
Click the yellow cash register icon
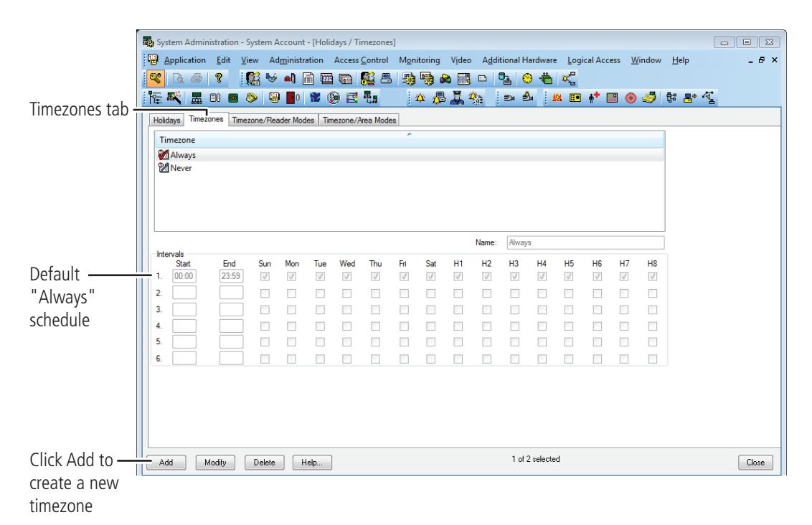click(649, 98)
